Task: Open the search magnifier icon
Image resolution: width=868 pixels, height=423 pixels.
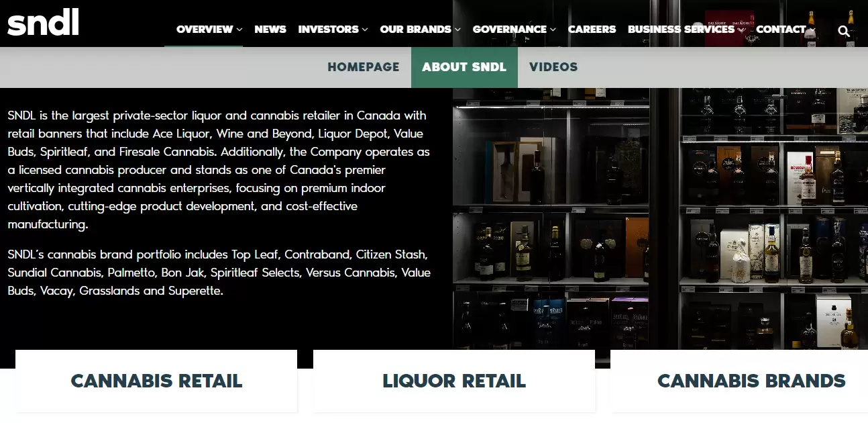Action: tap(844, 30)
